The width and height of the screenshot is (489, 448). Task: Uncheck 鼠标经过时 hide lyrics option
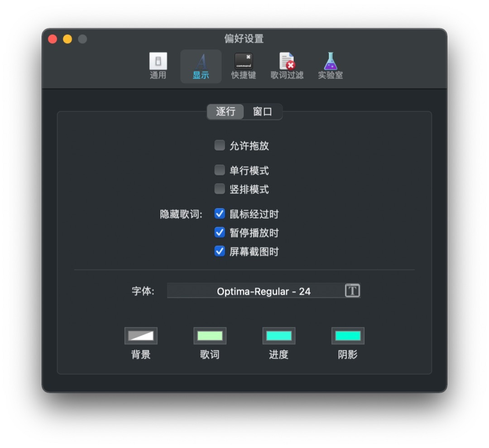[x=220, y=214]
